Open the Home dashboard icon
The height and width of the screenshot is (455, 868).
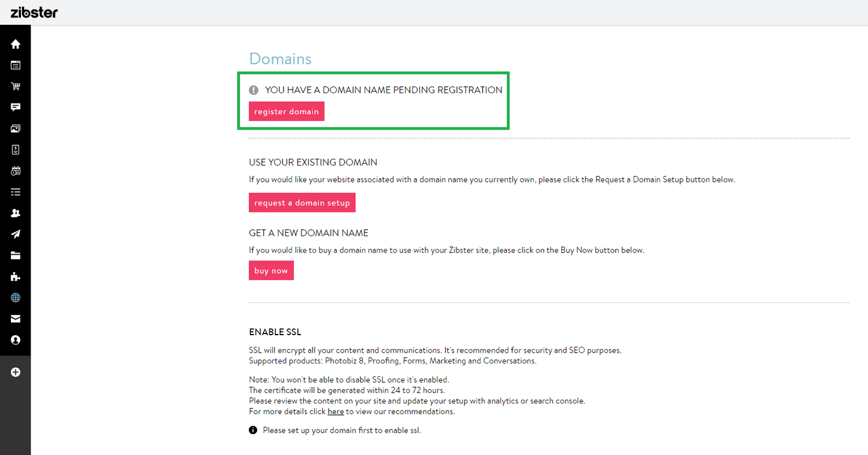pyautogui.click(x=15, y=44)
